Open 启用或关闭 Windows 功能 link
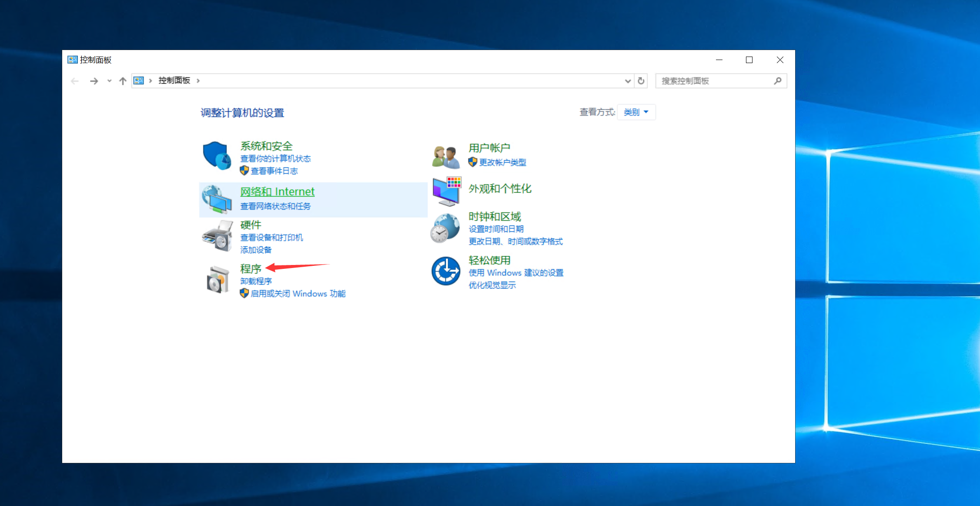980x506 pixels. [298, 294]
